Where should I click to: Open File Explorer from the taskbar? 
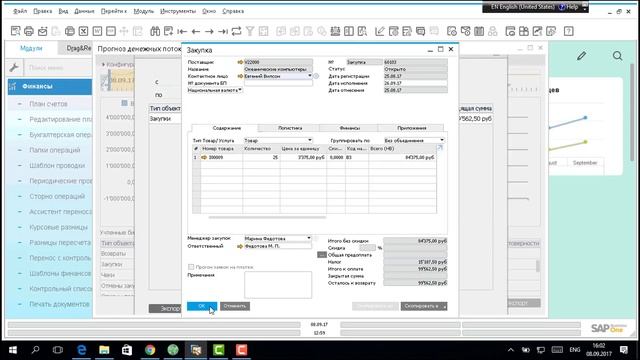click(x=104, y=350)
